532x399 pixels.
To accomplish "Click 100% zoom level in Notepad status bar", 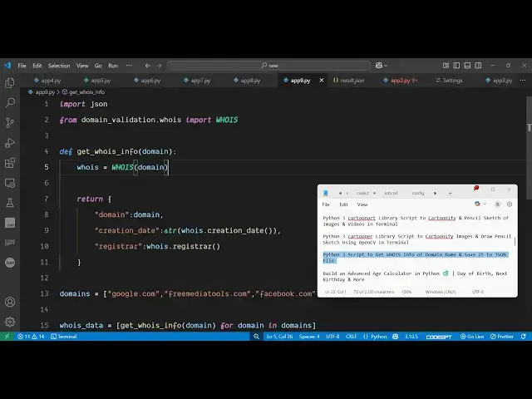I will pyautogui.click(x=406, y=292).
